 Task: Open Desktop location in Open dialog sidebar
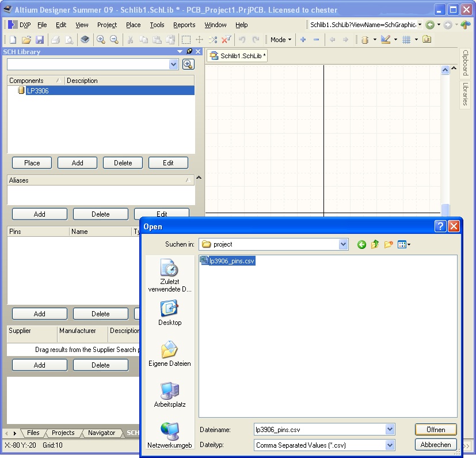(170, 313)
